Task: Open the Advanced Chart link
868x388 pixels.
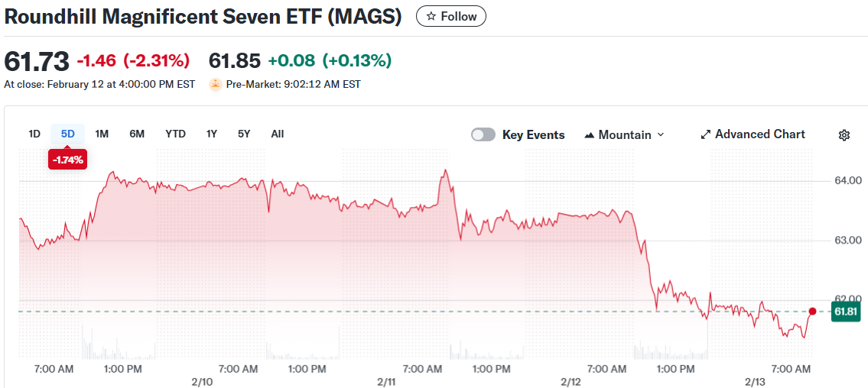Action: pos(759,134)
